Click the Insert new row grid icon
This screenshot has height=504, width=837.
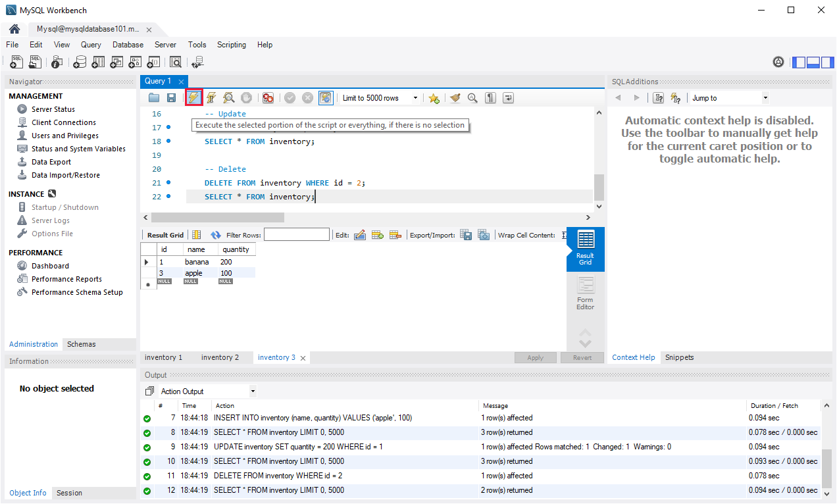tap(376, 234)
